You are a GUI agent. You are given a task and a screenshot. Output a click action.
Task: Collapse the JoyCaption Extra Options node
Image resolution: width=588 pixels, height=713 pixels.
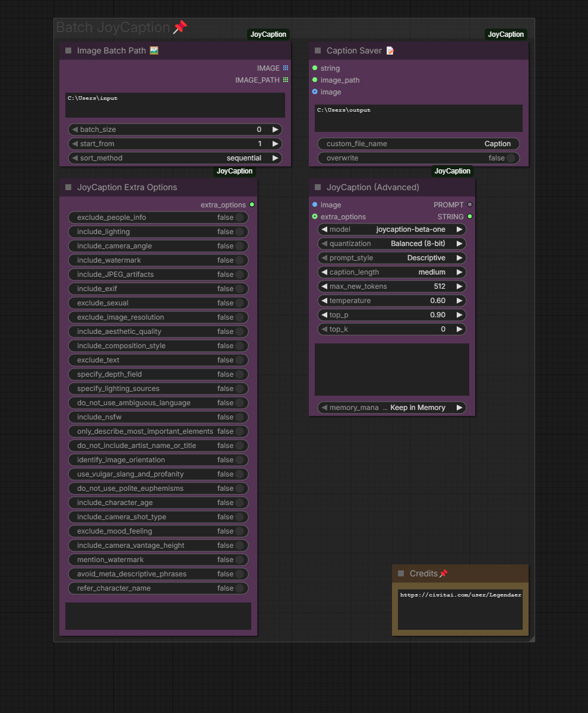68,188
